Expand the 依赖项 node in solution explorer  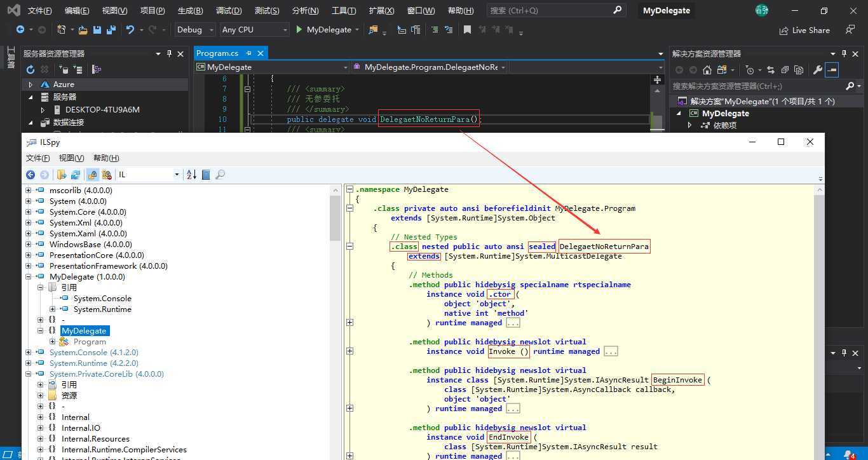[690, 126]
